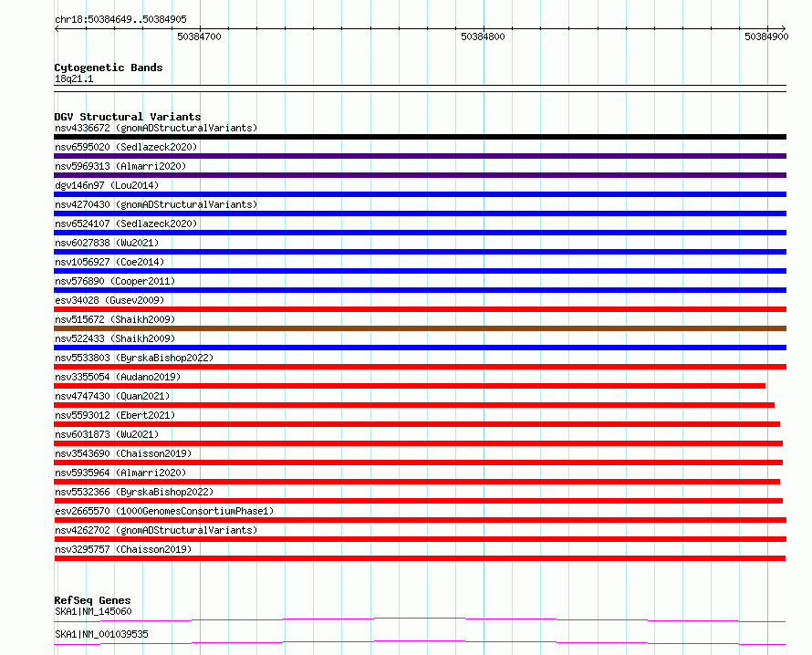The image size is (812, 655).
Task: Open nsv1056927 (Coe2014) variant label
Action: coord(109,262)
